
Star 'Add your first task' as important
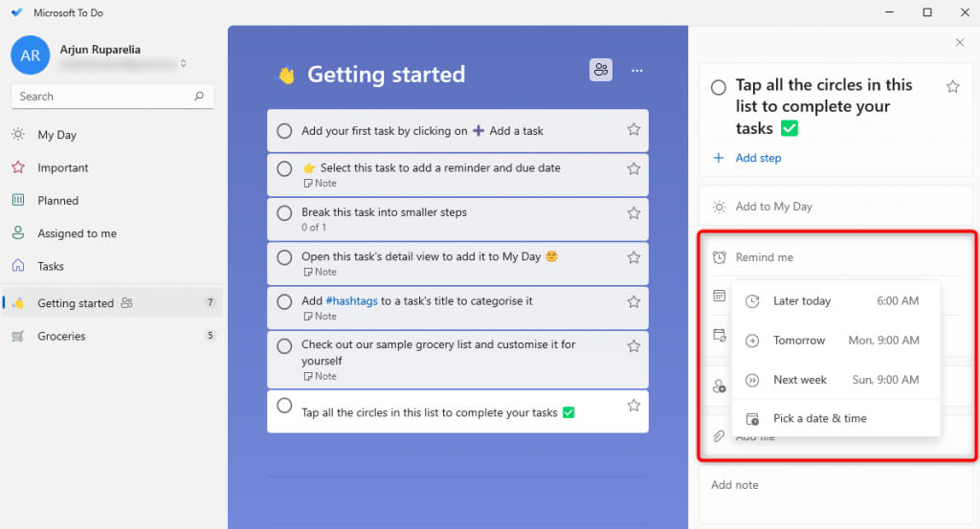pyautogui.click(x=634, y=129)
